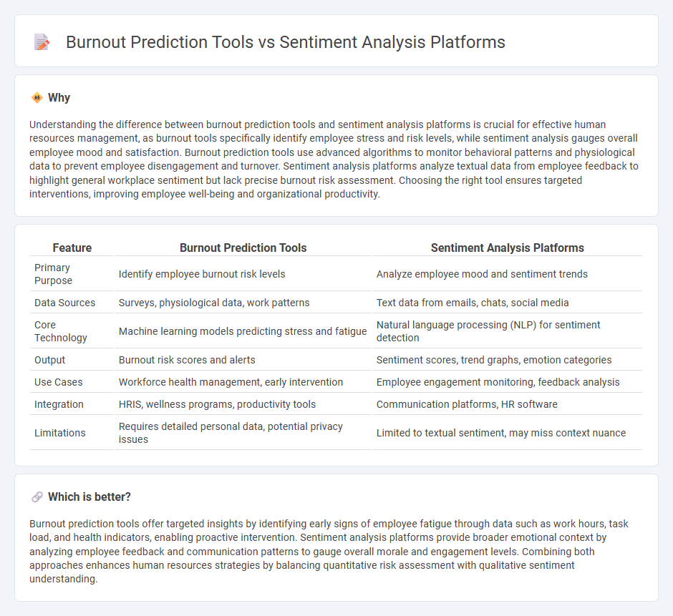Click the Which is better? heading
Image resolution: width=673 pixels, height=616 pixels.
pos(89,497)
